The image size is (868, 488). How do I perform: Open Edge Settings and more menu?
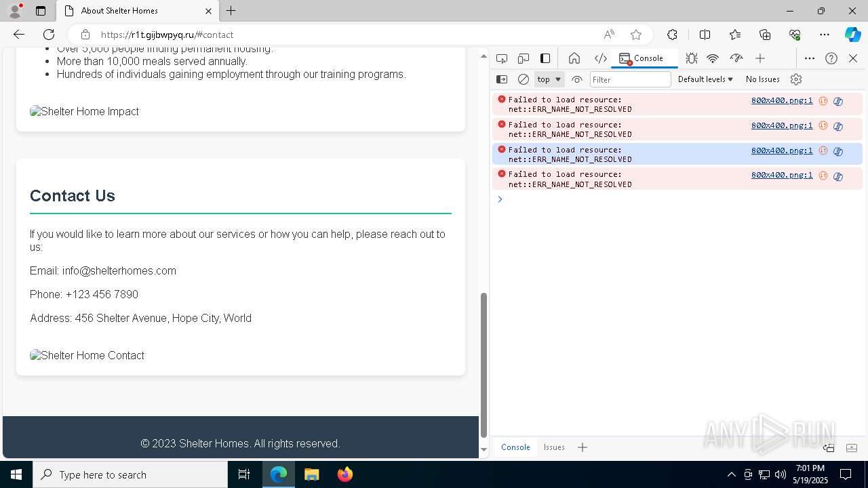pyautogui.click(x=825, y=35)
